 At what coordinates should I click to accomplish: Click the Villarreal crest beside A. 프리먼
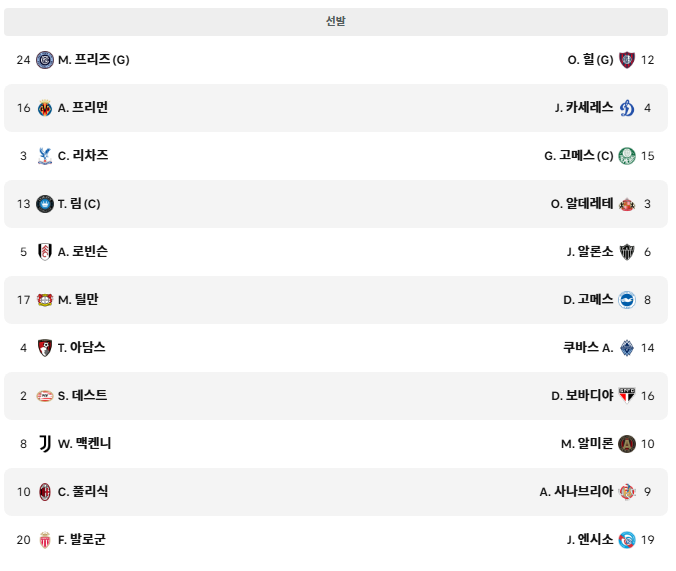45,108
